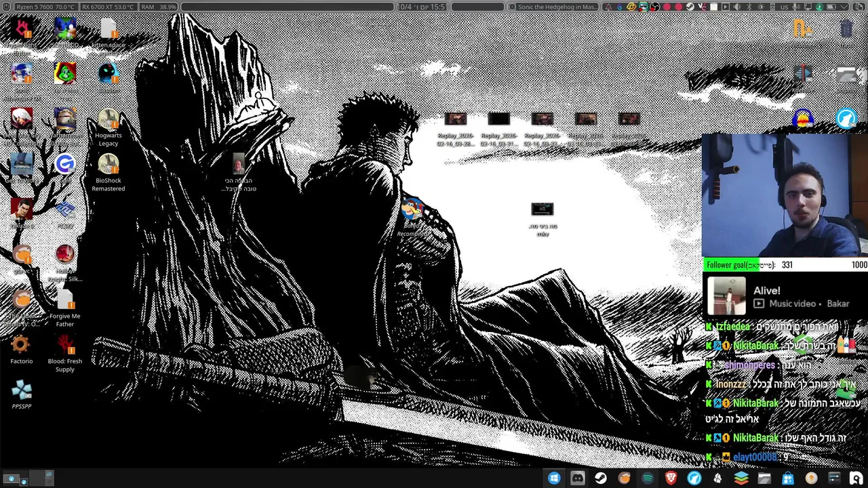Click the two-windows icon at top-right corner
868x488 pixels.
(859, 7)
